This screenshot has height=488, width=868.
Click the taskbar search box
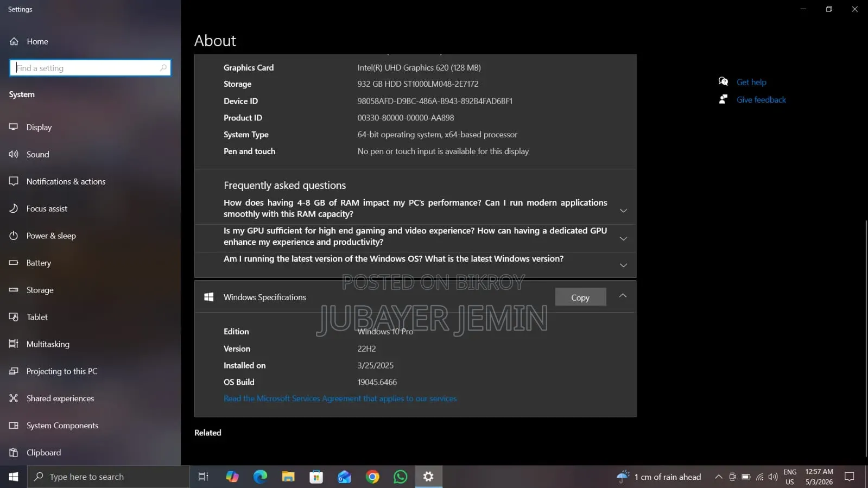tap(109, 477)
